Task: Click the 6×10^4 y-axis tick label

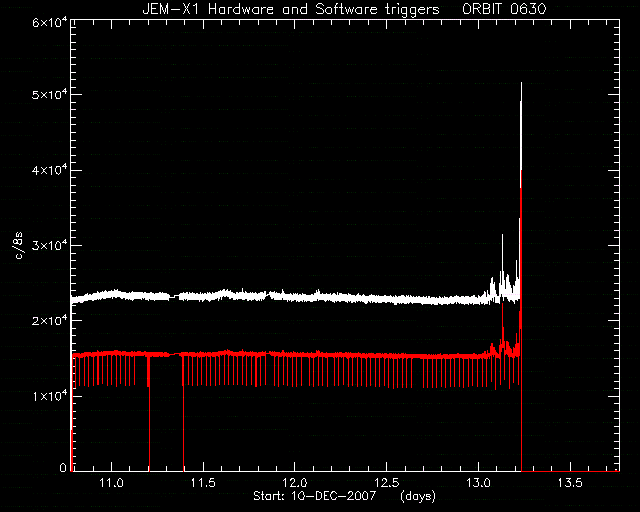Action: coord(49,22)
